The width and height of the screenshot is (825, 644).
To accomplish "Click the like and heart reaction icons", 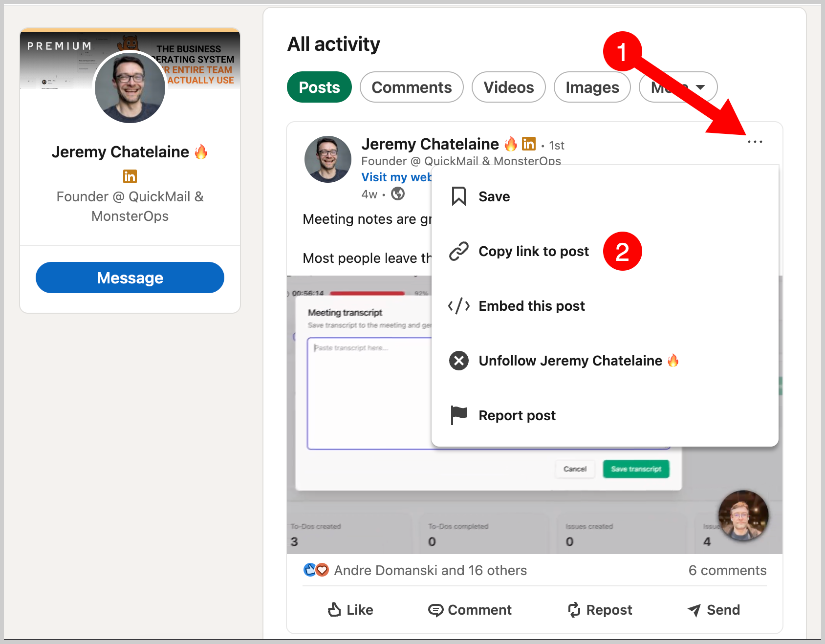I will 316,570.
